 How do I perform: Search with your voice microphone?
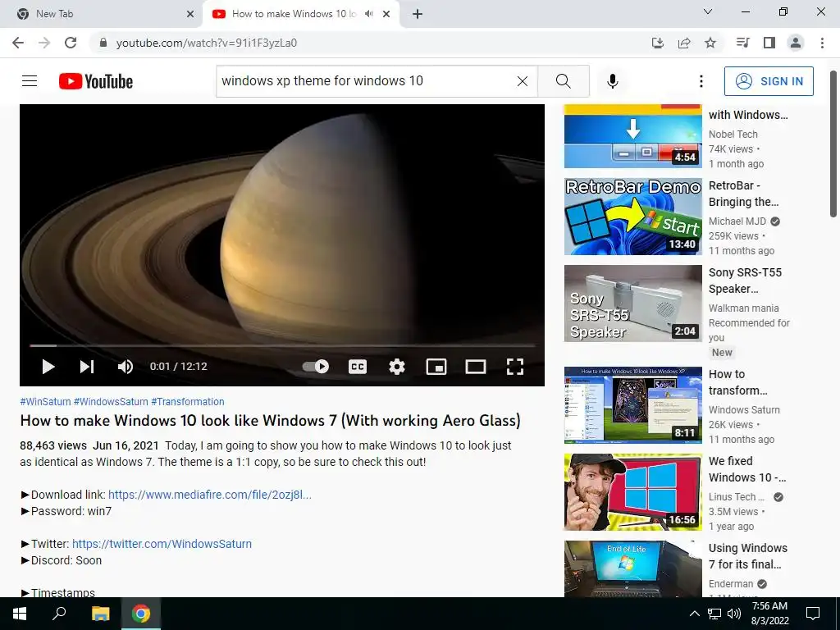point(612,81)
